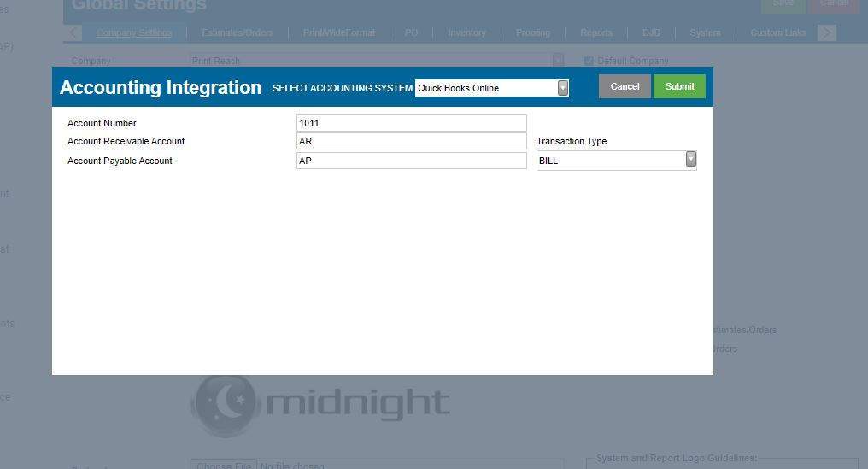This screenshot has height=469, width=868.
Task: Open the Select Accounting System dropdown
Action: (491, 88)
